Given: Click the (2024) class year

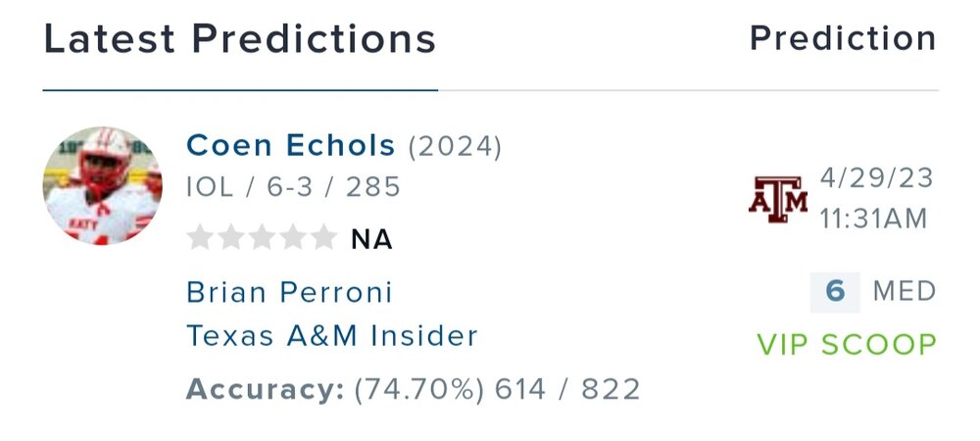Looking at the screenshot, I should coord(455,147).
